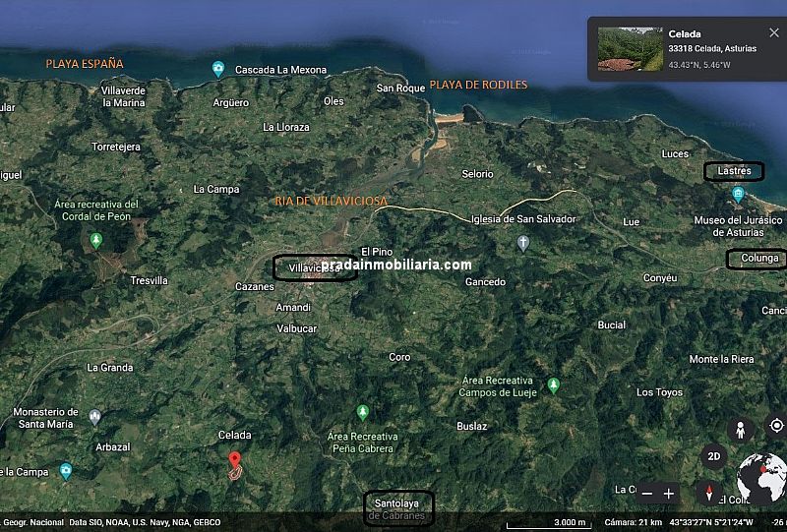Click the my location target icon
The width and height of the screenshot is (787, 532).
pyautogui.click(x=776, y=426)
